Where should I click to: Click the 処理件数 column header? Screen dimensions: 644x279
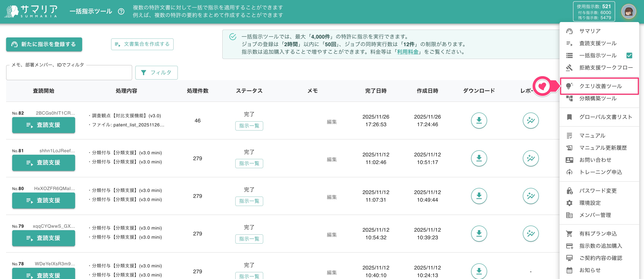197,91
